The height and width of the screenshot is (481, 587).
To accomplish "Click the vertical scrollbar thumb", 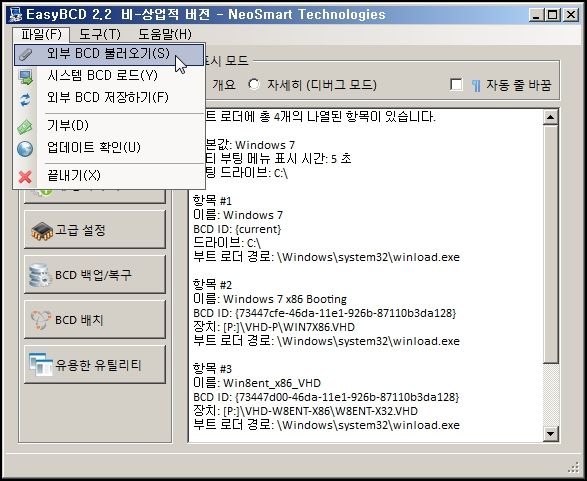I will (x=550, y=244).
